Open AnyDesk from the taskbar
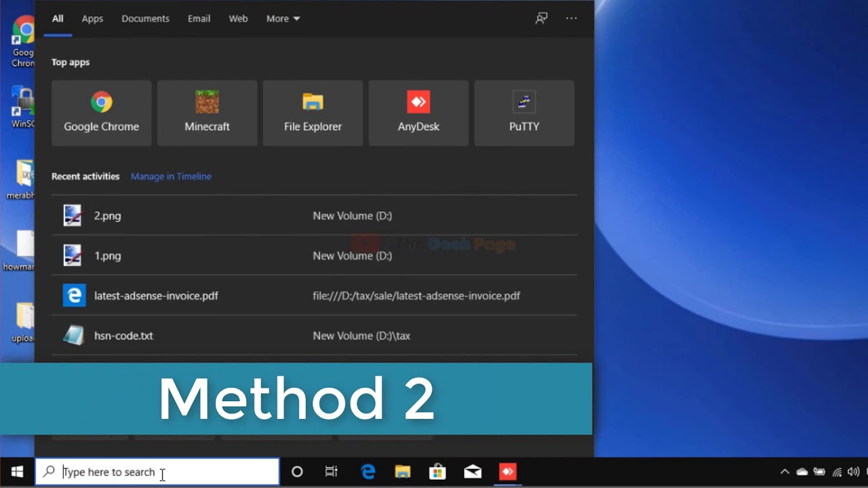 (508, 472)
